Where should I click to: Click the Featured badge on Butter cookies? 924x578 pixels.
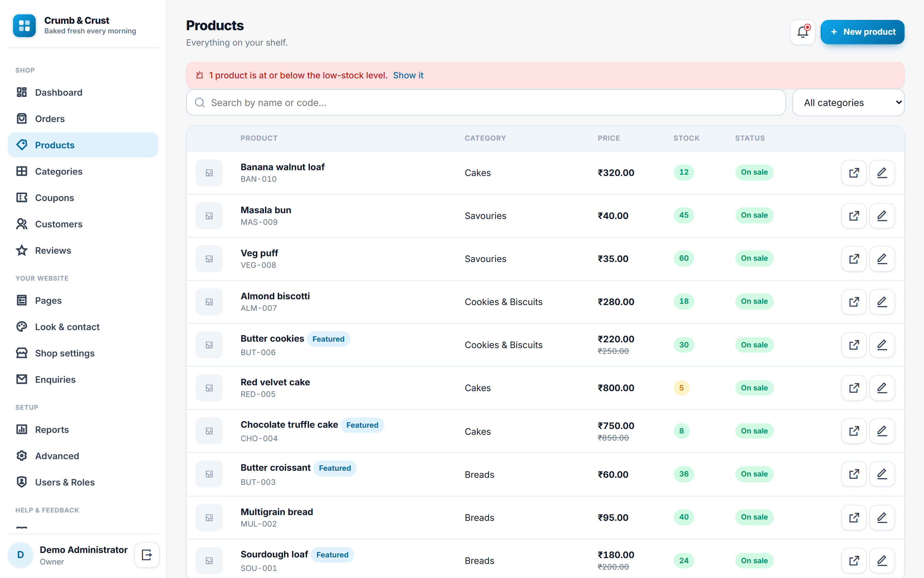tap(328, 339)
